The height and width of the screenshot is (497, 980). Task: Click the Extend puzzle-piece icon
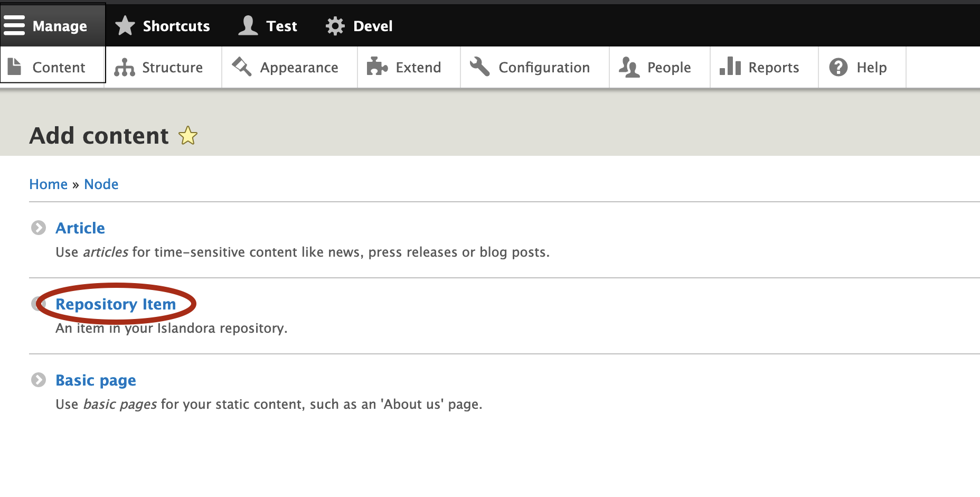pos(377,67)
